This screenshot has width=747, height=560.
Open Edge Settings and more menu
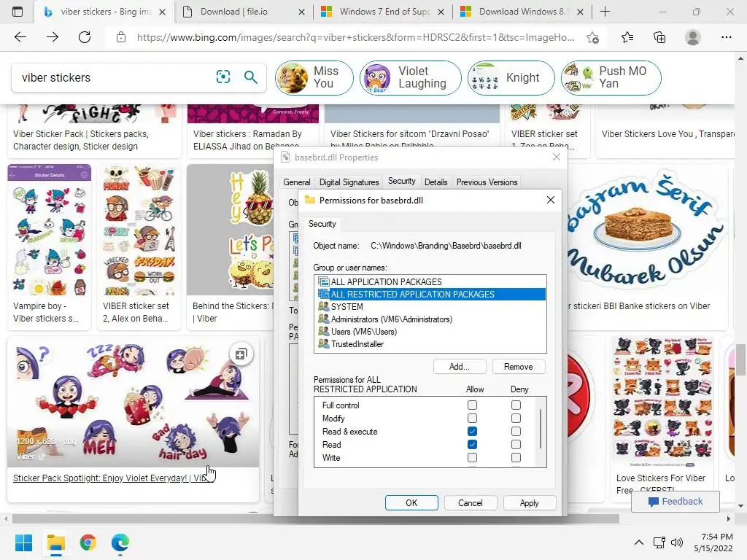[x=726, y=37]
